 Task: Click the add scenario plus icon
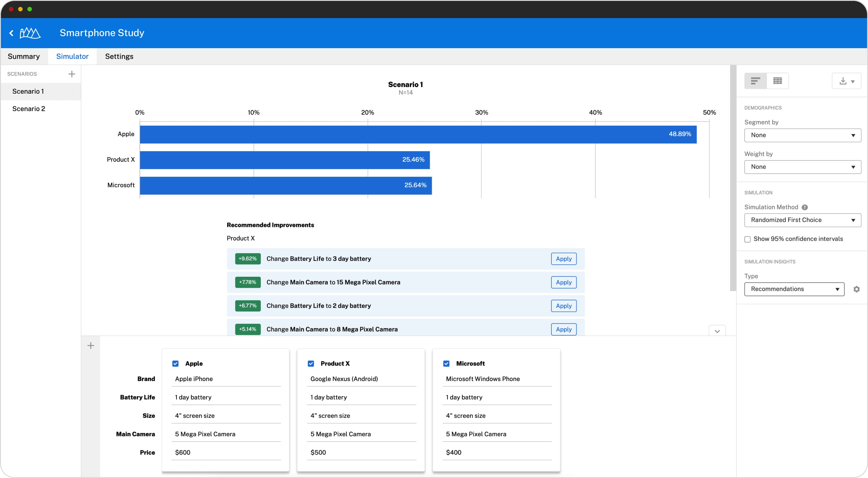point(72,73)
